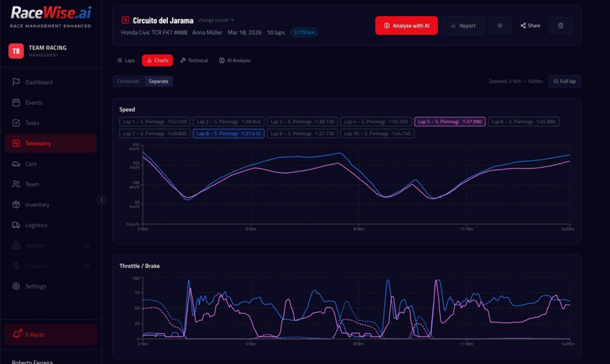610x364 pixels.
Task: Click Analyse with AI button
Action: click(406, 26)
